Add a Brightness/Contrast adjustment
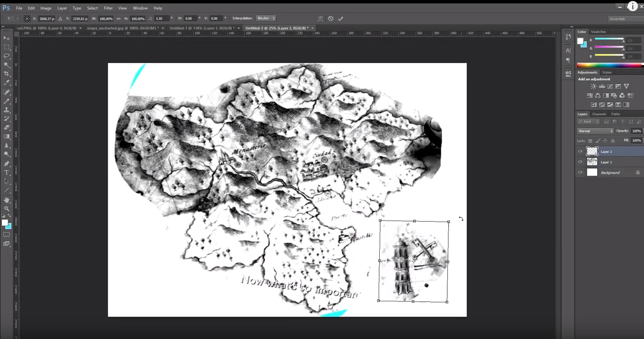 click(x=593, y=86)
